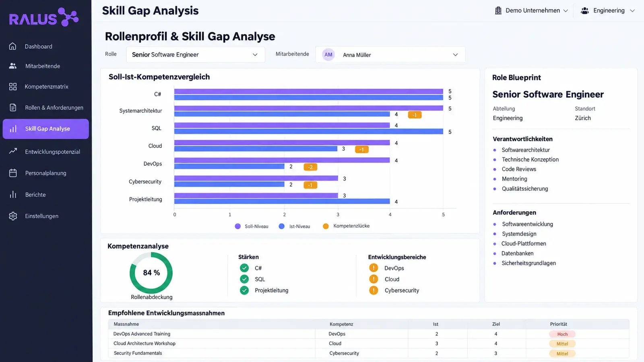Click DevOps Advanced Training measure
Screen dimensions: 644x362
[142, 334]
